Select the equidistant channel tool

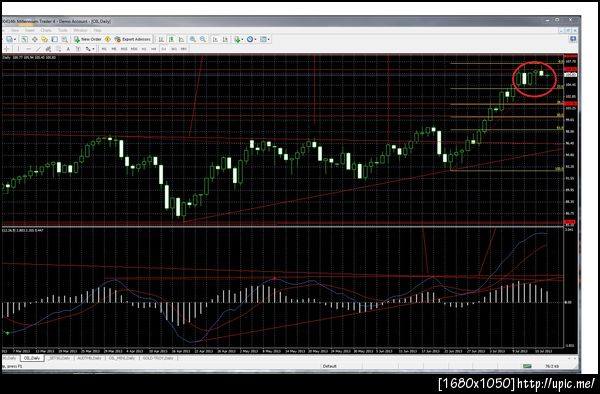tap(48, 49)
